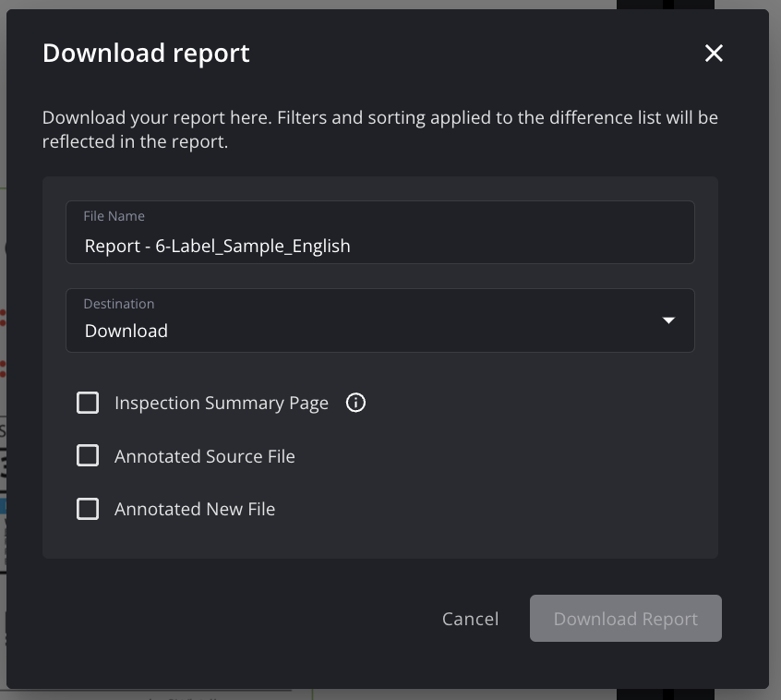
Task: Check the Annotated New File option
Action: 88,509
